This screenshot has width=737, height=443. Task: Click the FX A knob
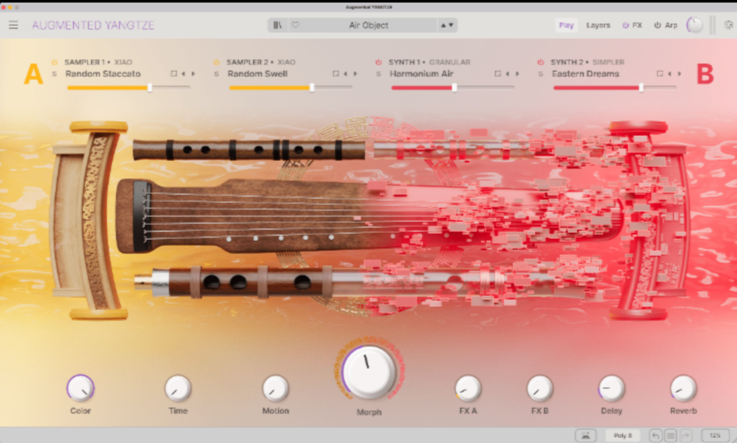468,388
